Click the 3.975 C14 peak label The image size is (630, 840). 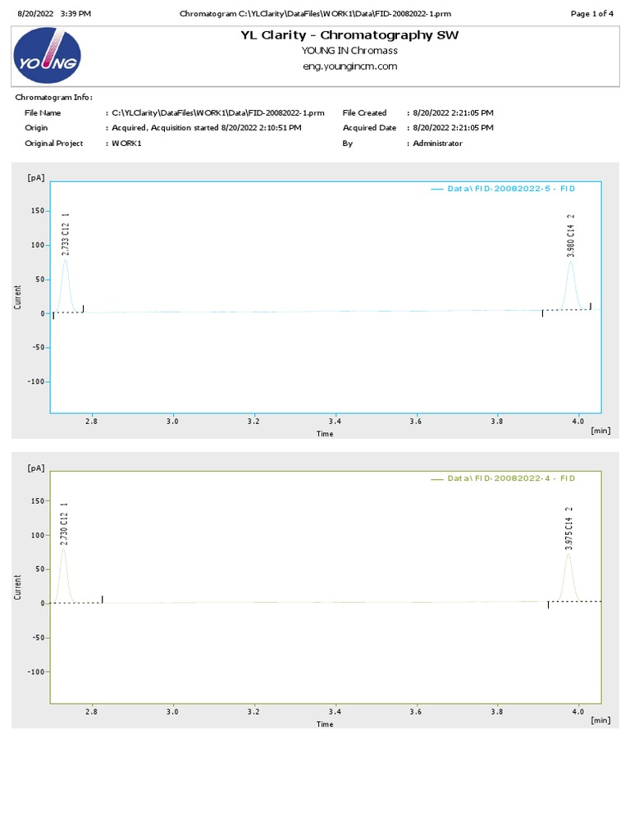[569, 528]
